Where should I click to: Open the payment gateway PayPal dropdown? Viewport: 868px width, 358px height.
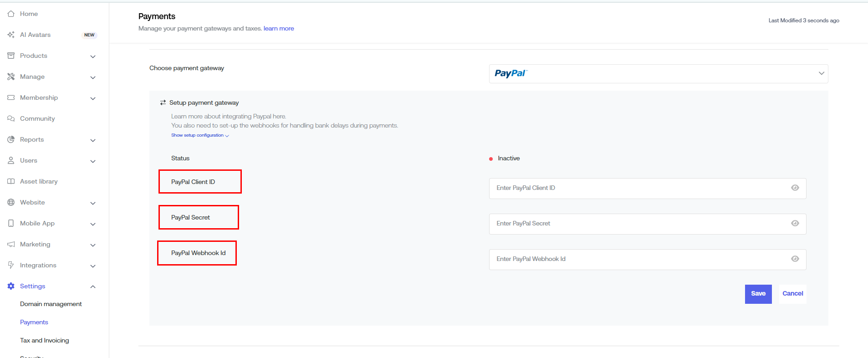pos(658,74)
